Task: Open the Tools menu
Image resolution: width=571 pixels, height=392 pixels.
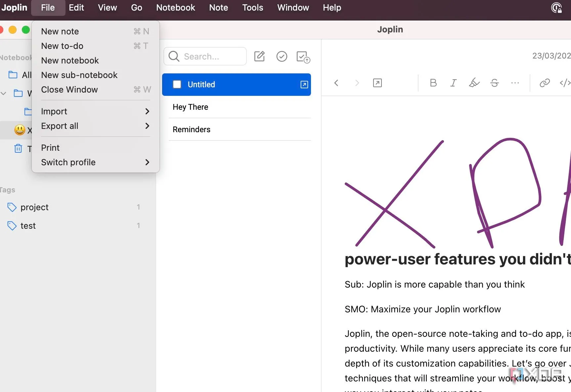Action: [253, 8]
